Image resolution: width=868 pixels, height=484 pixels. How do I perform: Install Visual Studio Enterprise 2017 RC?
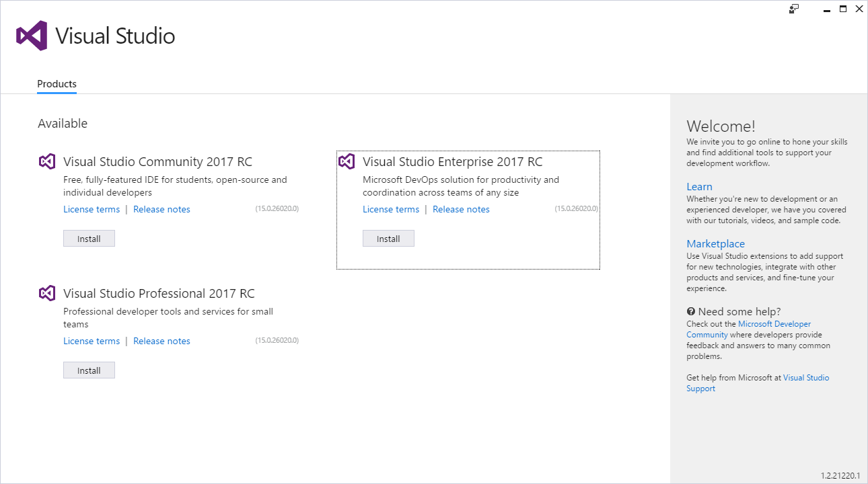point(388,239)
